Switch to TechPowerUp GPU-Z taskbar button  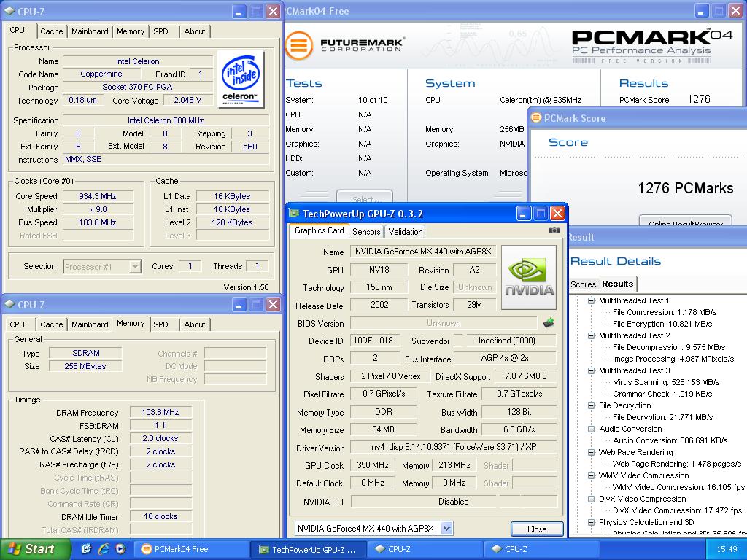click(x=309, y=549)
